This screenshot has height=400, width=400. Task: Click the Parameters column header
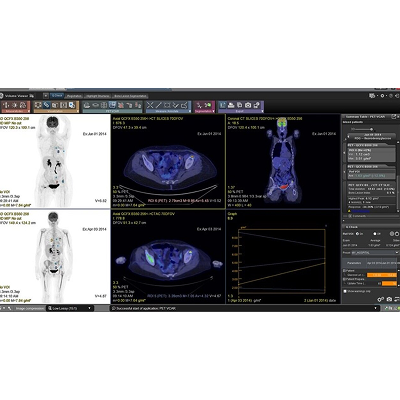(354, 263)
